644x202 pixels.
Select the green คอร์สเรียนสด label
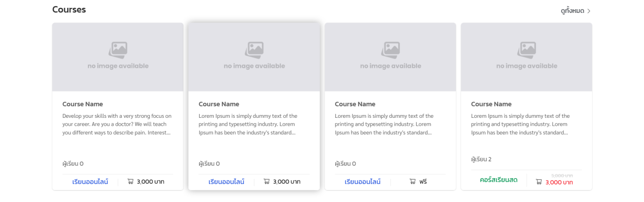click(x=498, y=180)
